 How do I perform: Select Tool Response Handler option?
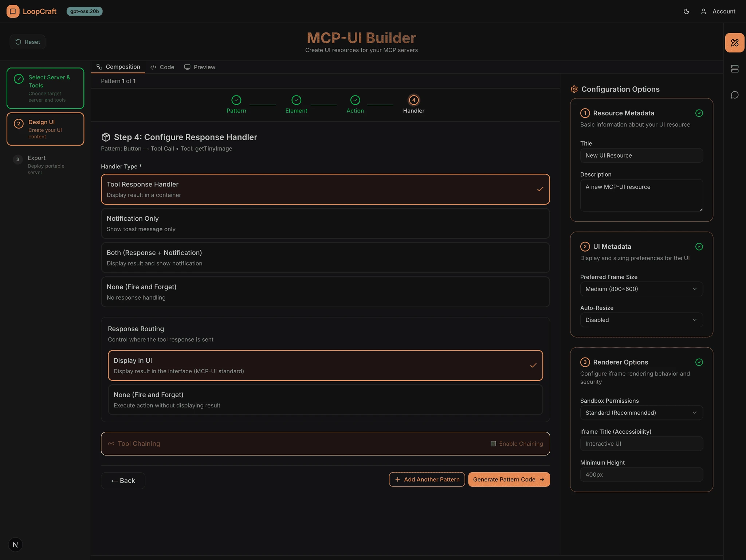pos(325,189)
